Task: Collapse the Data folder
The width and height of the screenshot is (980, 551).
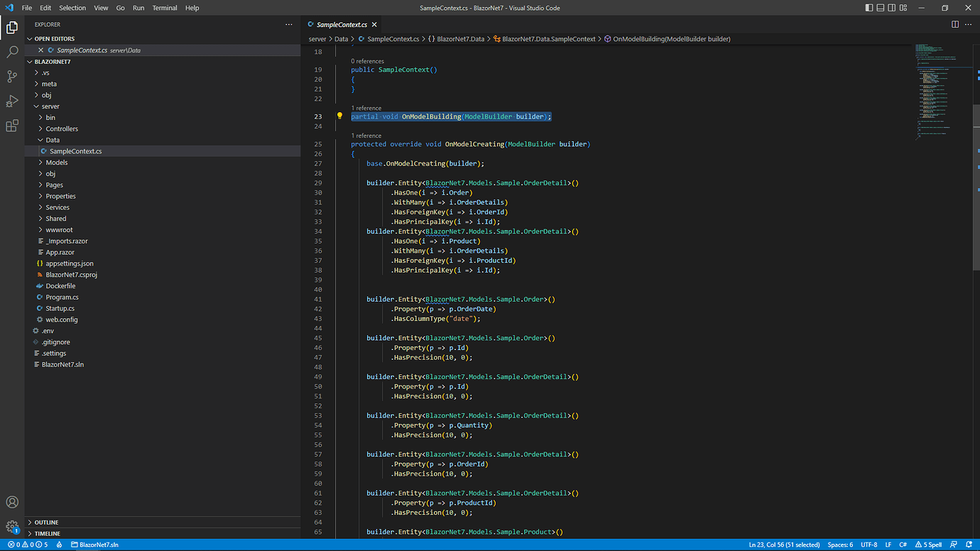Action: click(x=53, y=140)
